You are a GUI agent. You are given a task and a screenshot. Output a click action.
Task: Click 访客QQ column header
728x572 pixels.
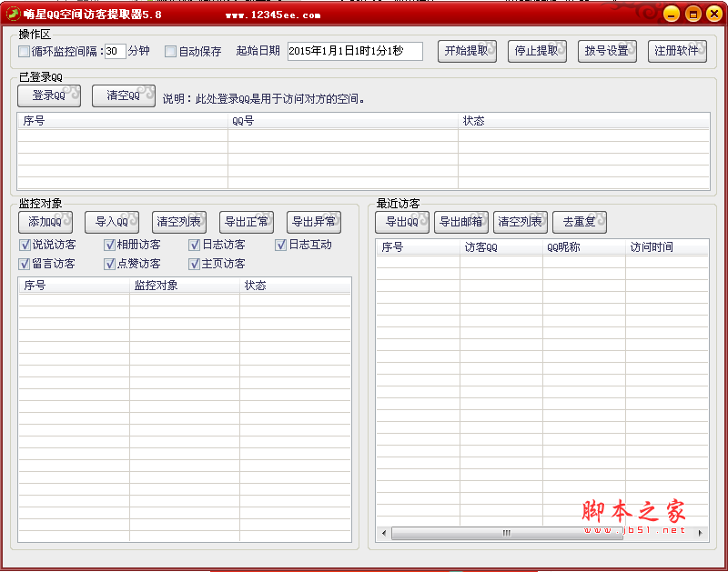click(501, 247)
